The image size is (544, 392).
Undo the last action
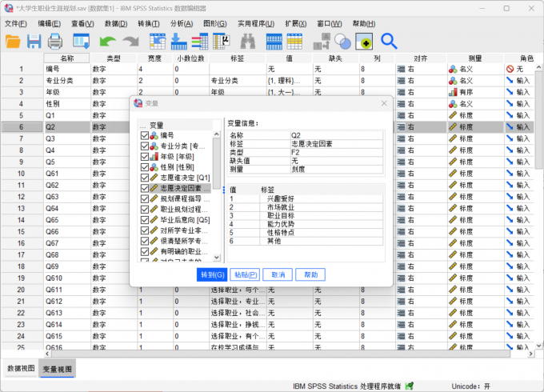tap(108, 42)
